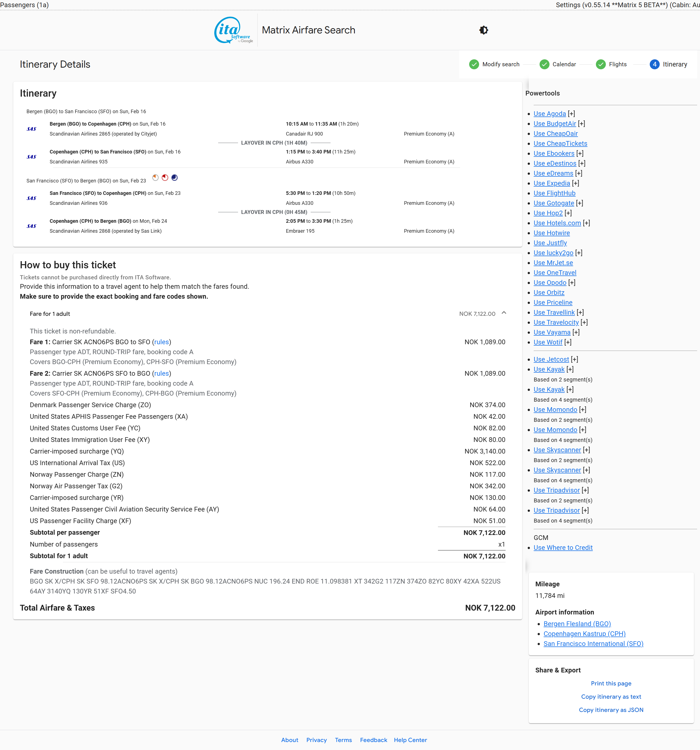700x750 pixels.
Task: Collapse the Fare for 1 adult section
Action: click(x=504, y=313)
